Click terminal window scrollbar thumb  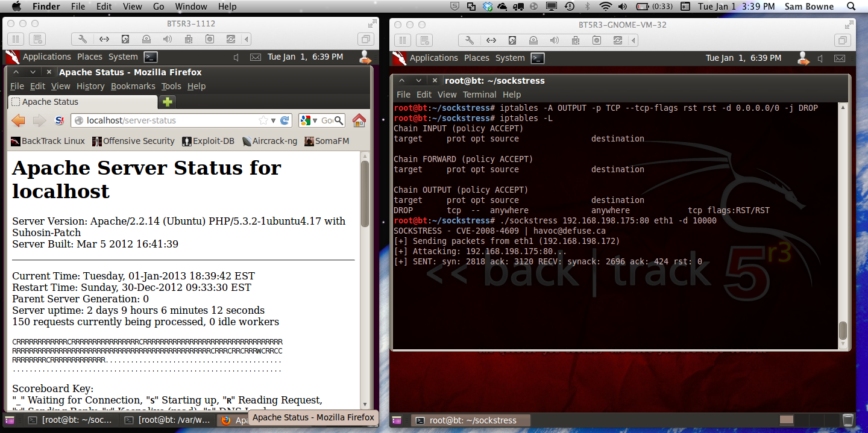(x=843, y=331)
